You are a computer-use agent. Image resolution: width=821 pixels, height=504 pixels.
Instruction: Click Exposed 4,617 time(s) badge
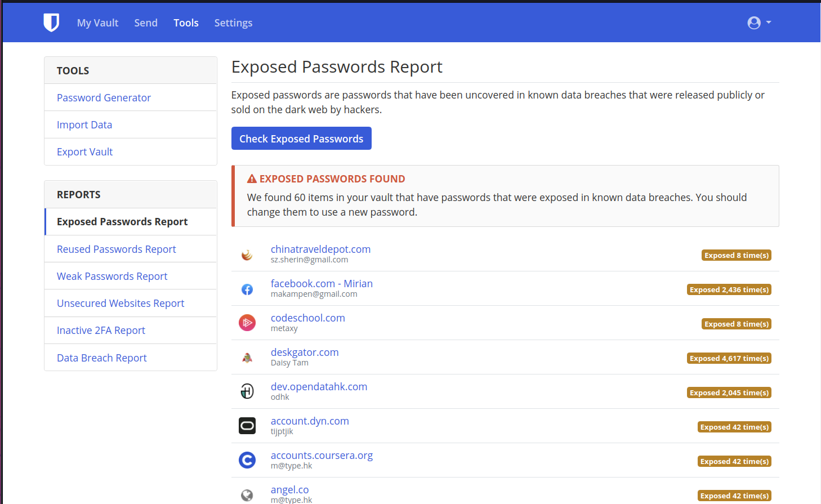pos(729,358)
